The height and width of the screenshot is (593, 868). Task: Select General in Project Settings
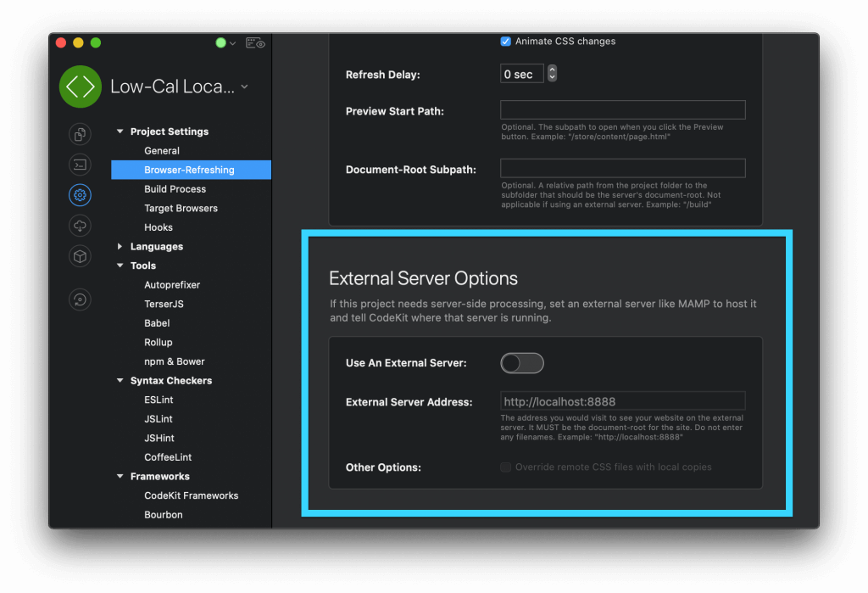point(162,151)
